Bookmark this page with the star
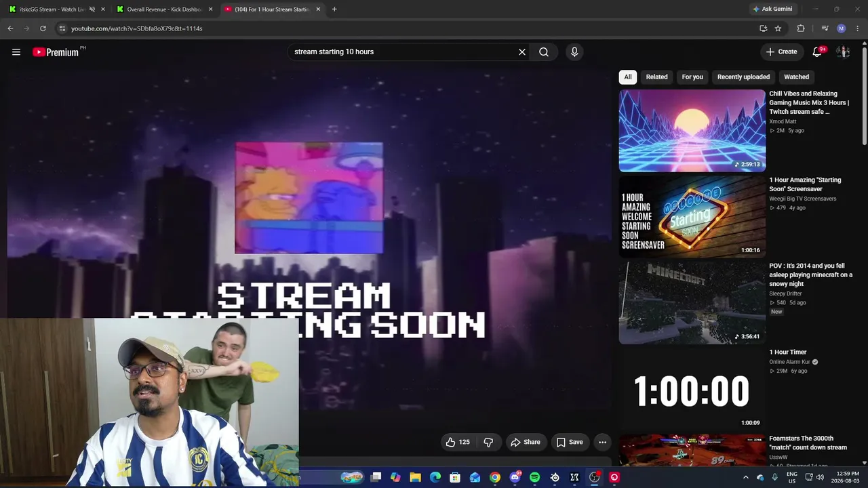This screenshot has height=488, width=868. pos(778,28)
